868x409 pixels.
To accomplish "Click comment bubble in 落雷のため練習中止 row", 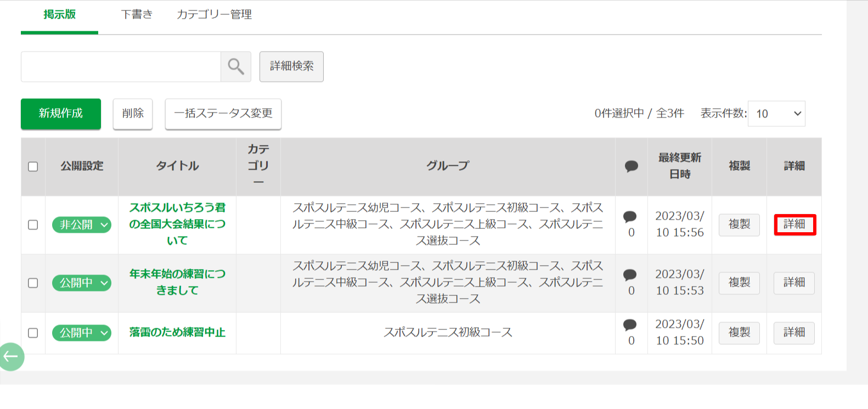I will point(630,324).
